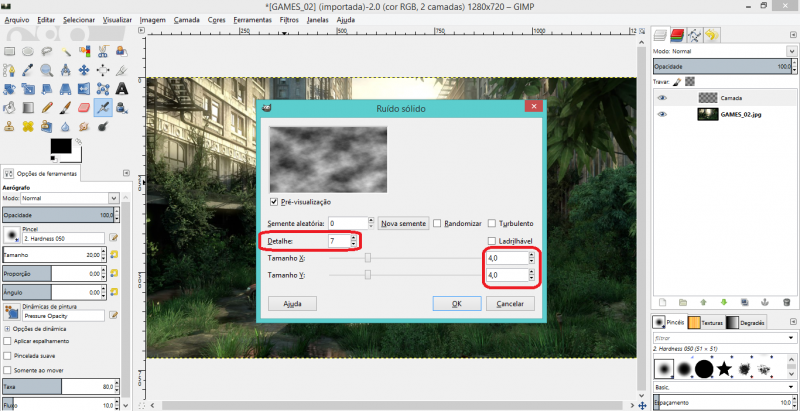Uncheck the Pré-visualização checkbox
This screenshot has width=800, height=411.
(276, 201)
